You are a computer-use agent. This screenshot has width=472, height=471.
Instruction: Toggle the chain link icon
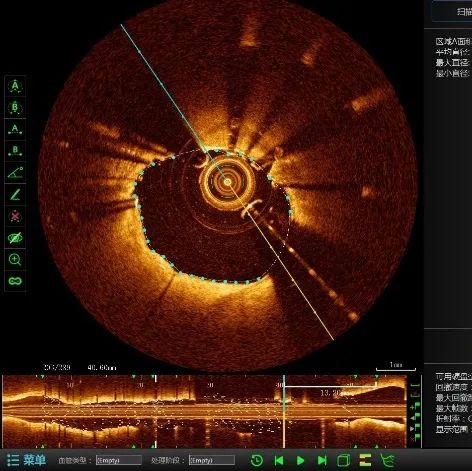15,281
